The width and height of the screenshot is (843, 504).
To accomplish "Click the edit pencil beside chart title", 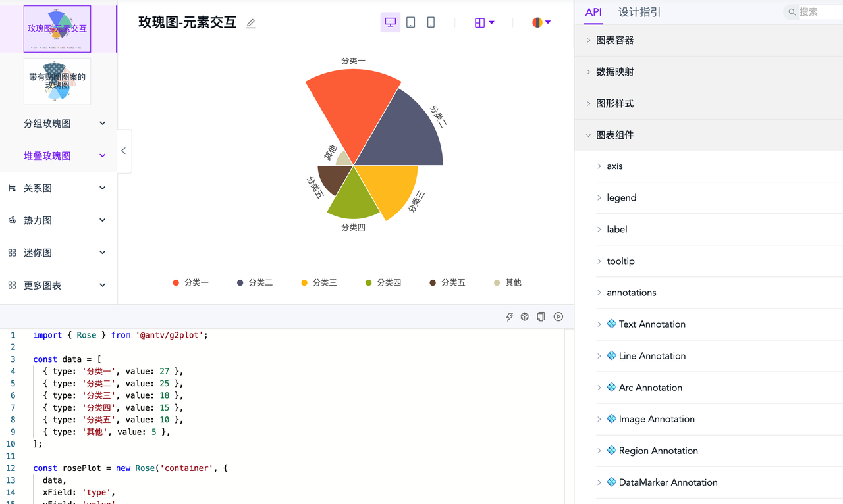I will [250, 24].
